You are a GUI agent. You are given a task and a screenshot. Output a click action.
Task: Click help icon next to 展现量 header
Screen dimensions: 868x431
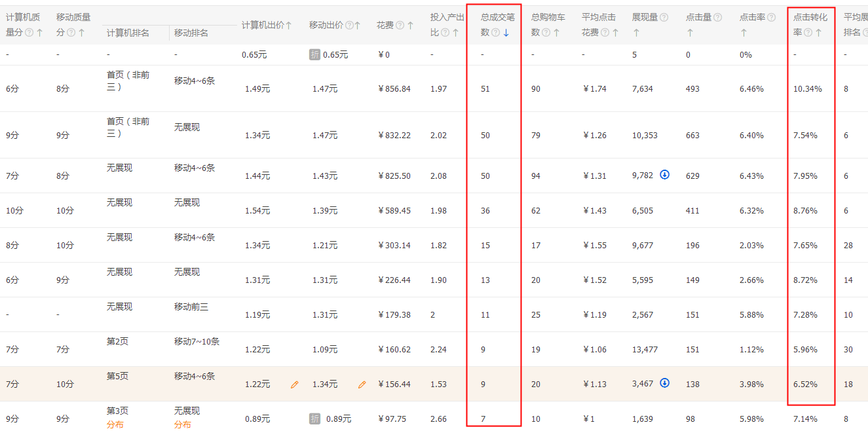click(x=664, y=18)
